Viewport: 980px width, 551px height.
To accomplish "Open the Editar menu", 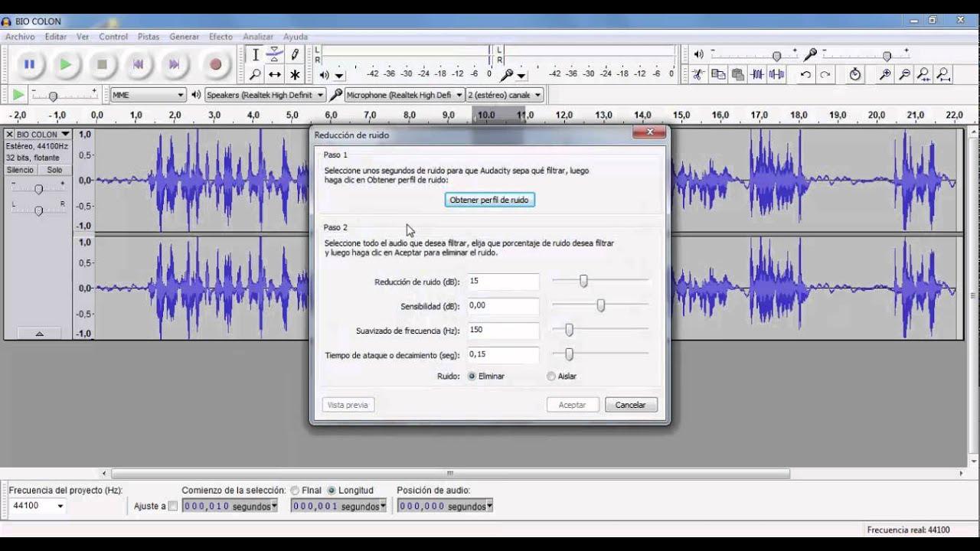I will [x=56, y=37].
